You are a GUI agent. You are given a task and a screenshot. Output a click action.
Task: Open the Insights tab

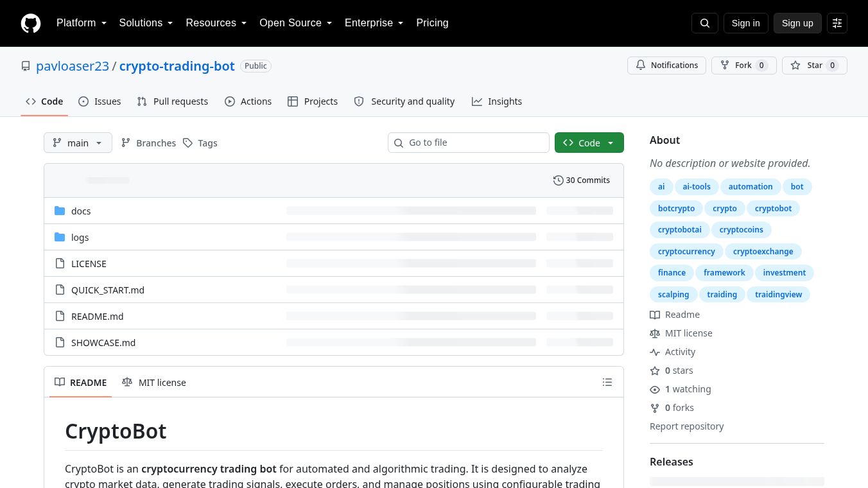(x=497, y=101)
